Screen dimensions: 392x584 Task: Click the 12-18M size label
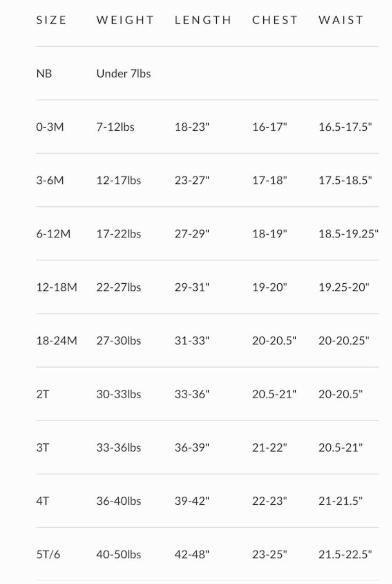click(56, 287)
